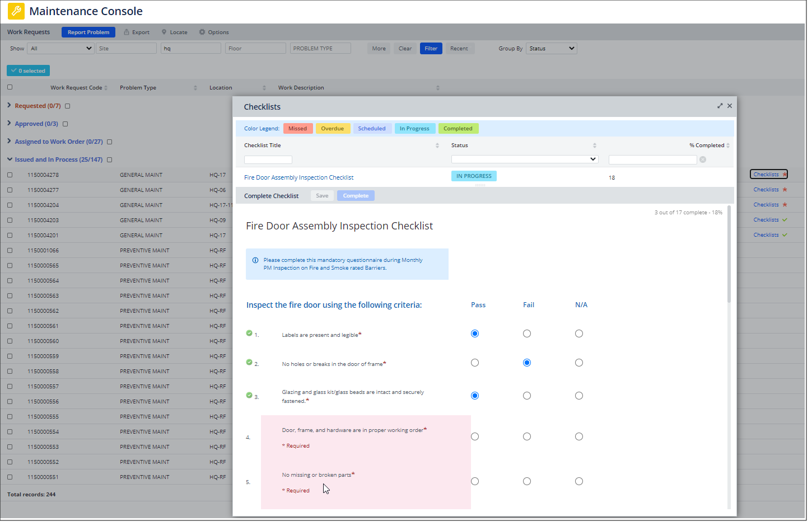Image resolution: width=812 pixels, height=526 pixels.
Task: Click the Complete button
Action: [356, 195]
